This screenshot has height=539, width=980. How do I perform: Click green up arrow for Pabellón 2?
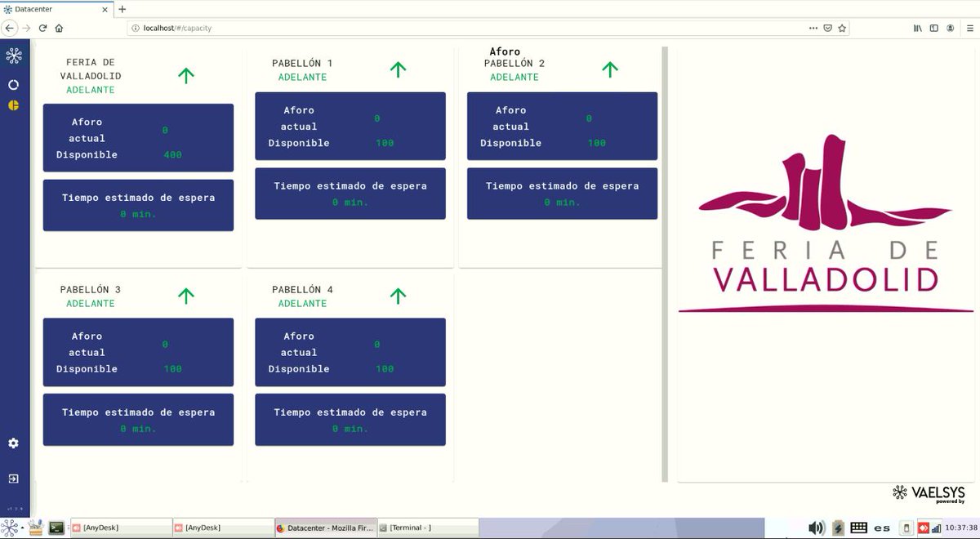click(x=610, y=69)
